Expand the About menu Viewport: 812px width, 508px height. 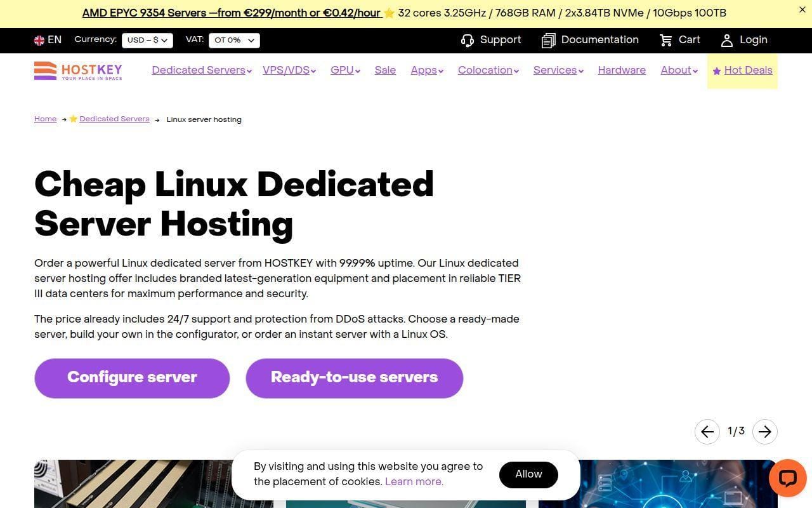(679, 70)
